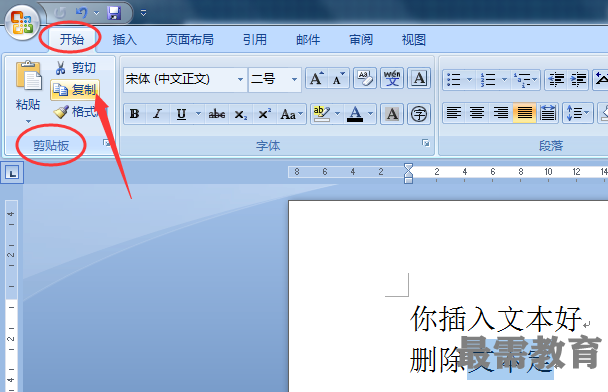Apply font color A
This screenshot has height=392, width=608.
pyautogui.click(x=355, y=114)
